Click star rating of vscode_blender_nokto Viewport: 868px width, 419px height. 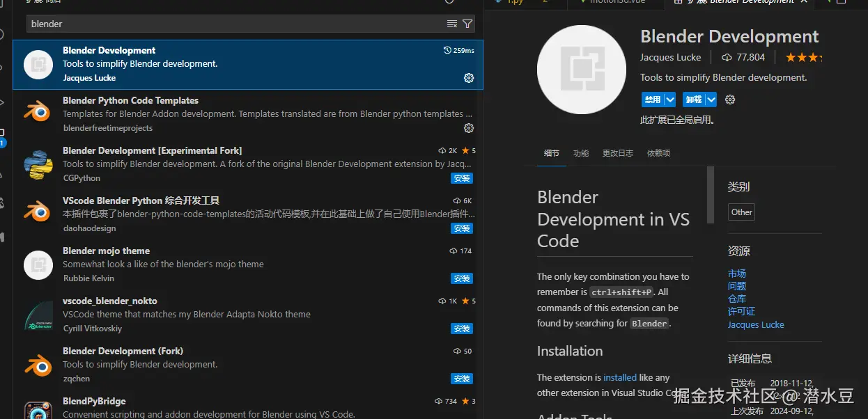tap(468, 301)
